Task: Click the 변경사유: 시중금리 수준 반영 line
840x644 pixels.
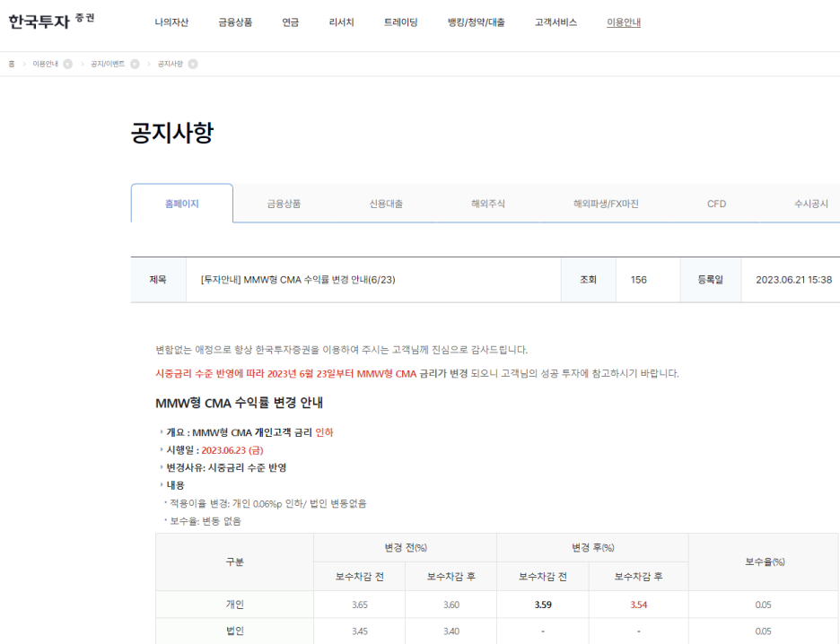Action: [226, 468]
